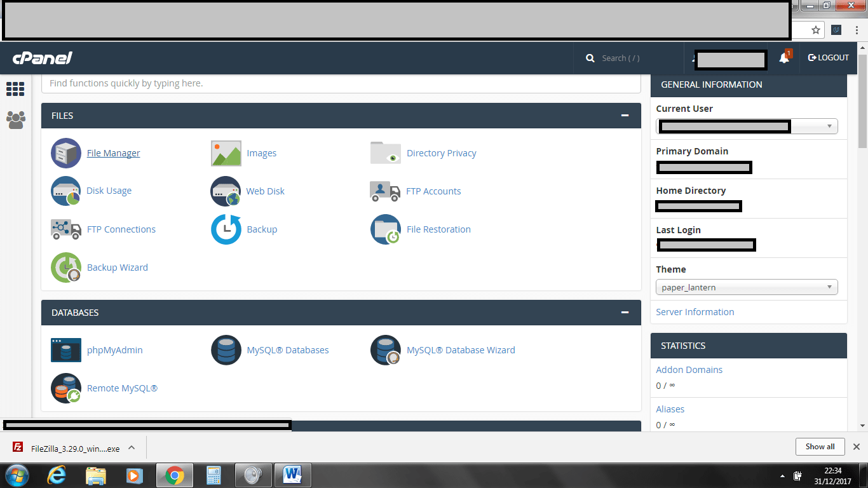The image size is (868, 488).
Task: Click the user manager sidebar icon
Action: pyautogui.click(x=15, y=119)
